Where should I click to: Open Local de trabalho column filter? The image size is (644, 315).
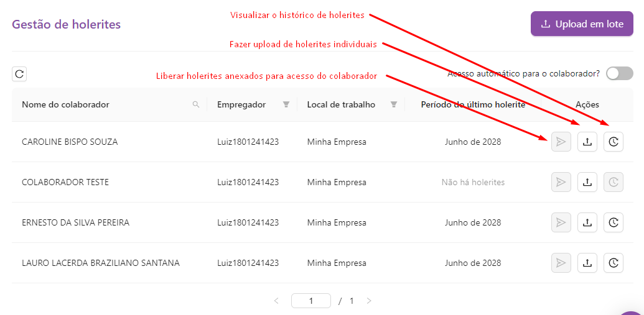pos(394,104)
